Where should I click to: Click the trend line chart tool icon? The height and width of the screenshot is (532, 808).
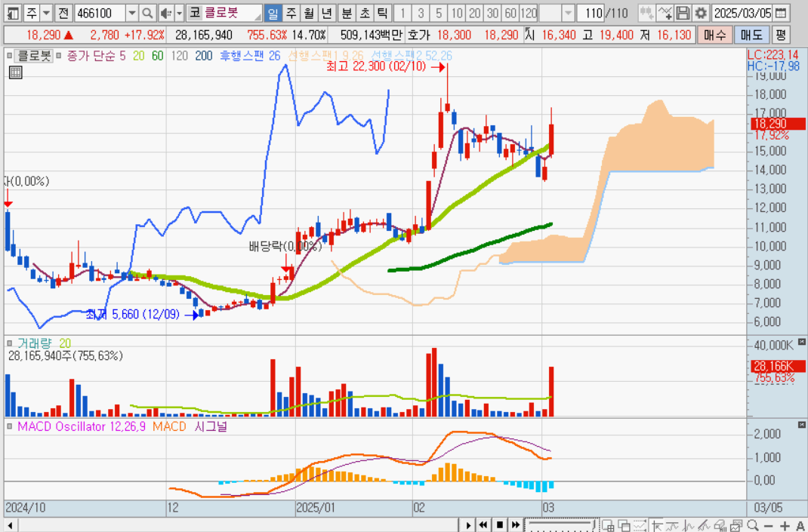673,524
